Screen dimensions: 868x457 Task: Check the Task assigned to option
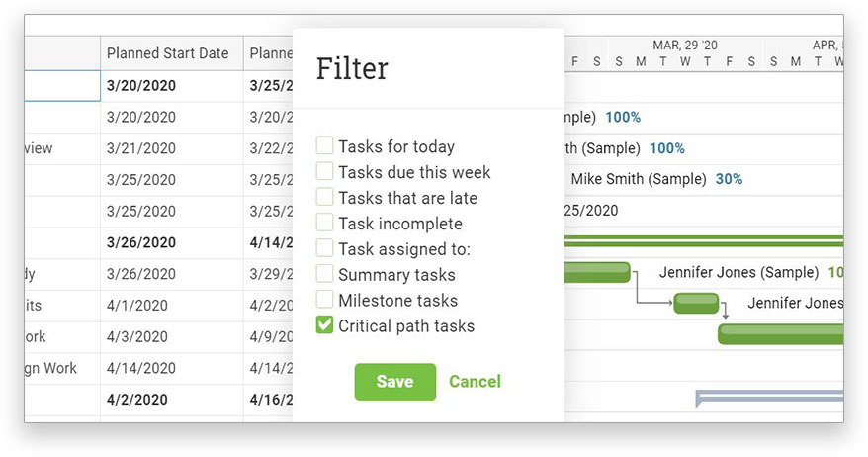pos(324,248)
